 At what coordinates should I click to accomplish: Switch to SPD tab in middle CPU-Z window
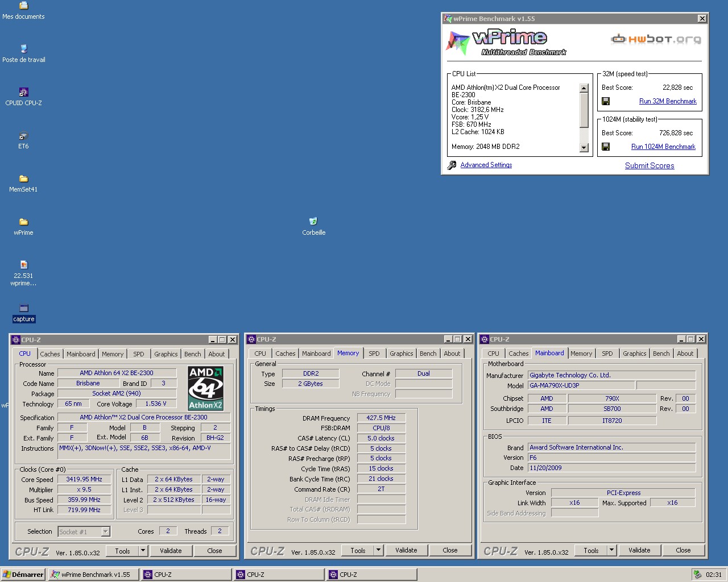pyautogui.click(x=374, y=354)
